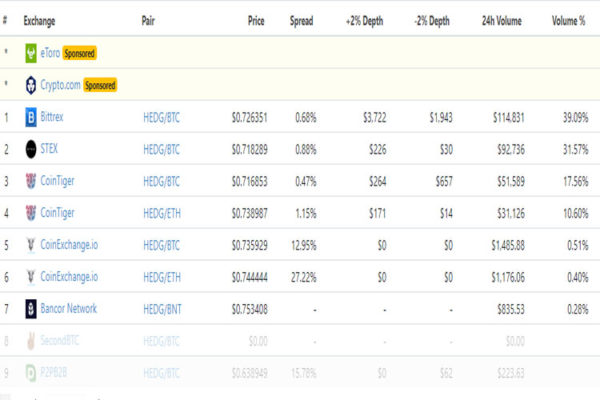Select the spread value 12.95%
600x400 pixels.
(304, 245)
